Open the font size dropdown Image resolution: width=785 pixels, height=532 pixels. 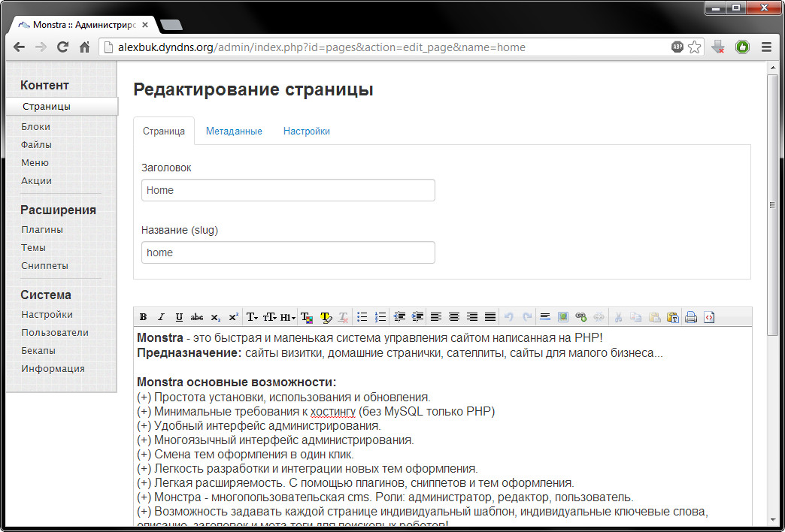click(x=270, y=317)
